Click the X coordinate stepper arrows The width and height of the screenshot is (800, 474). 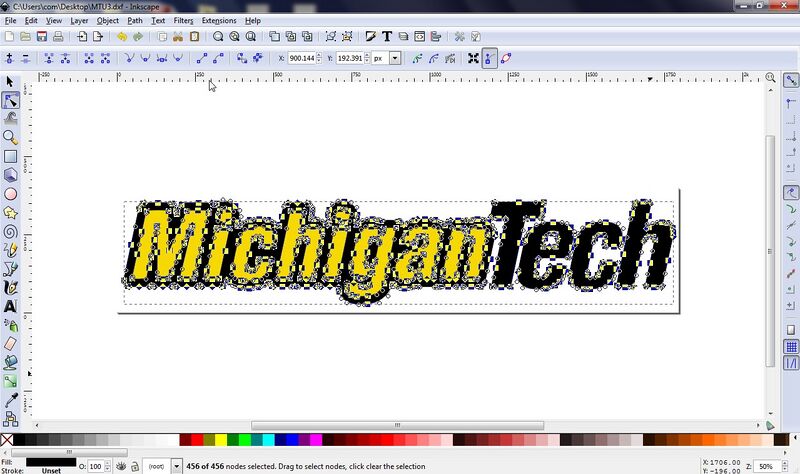tap(319, 58)
